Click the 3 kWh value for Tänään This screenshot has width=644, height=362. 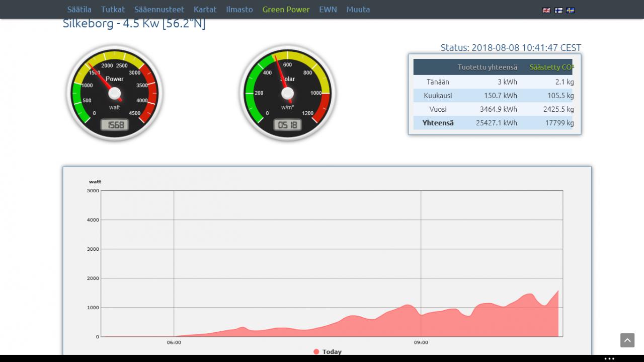(508, 82)
